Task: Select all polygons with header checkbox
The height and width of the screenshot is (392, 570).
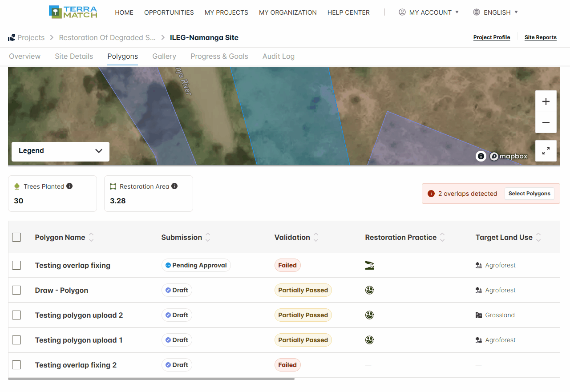Action: click(16, 237)
